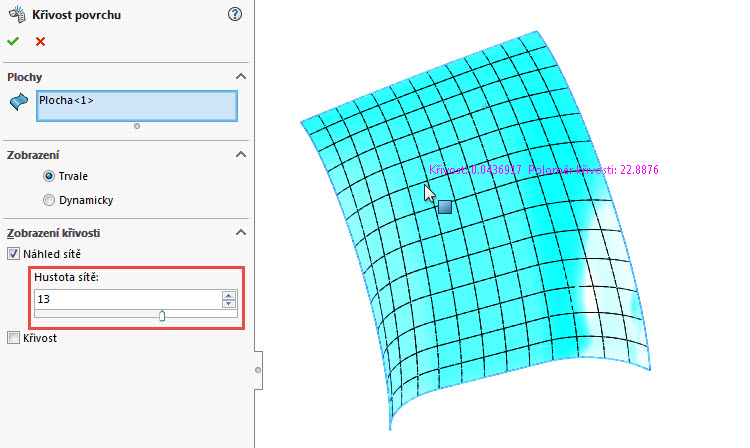Collapse the Zobrazení section
Viewport: 750px width, 448px height.
tap(241, 154)
